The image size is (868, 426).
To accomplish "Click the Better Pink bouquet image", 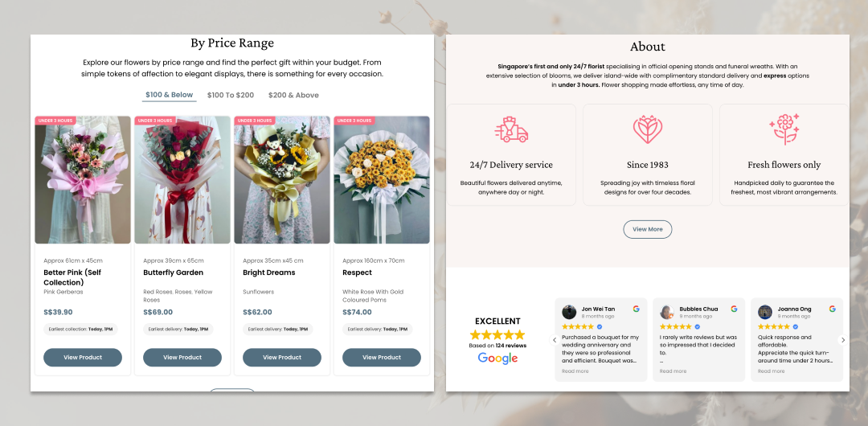I will coord(83,179).
